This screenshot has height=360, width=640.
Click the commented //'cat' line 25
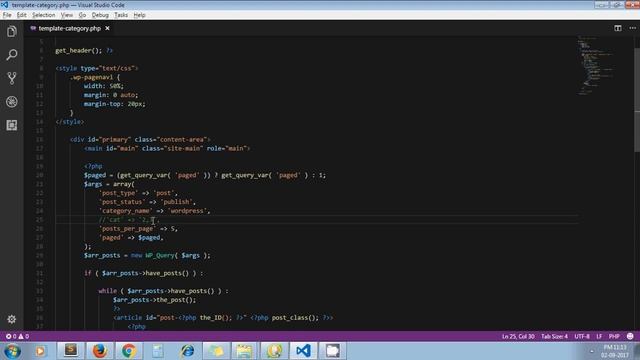click(129, 220)
